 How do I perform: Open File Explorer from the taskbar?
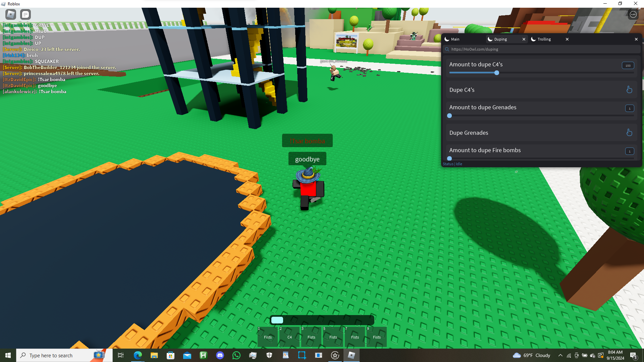coord(154,355)
